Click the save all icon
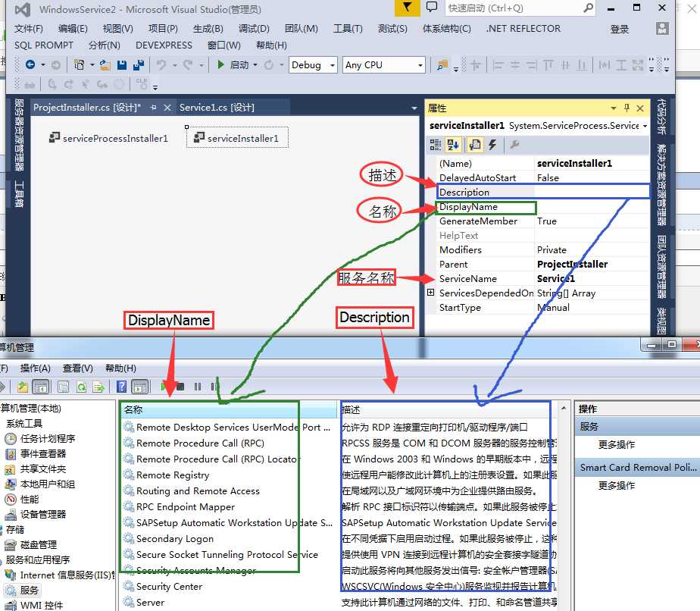The image size is (700, 611). coord(139,65)
